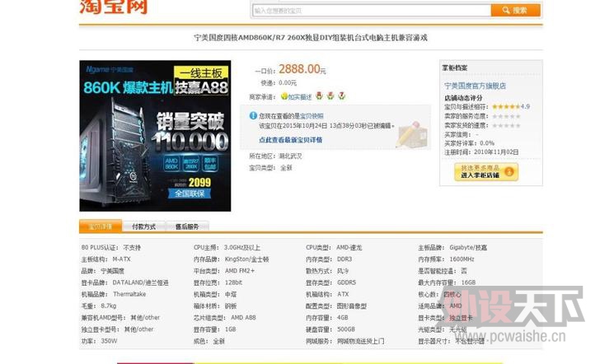
Task: Click spec value AMD A88 chipset
Action: 243,317
